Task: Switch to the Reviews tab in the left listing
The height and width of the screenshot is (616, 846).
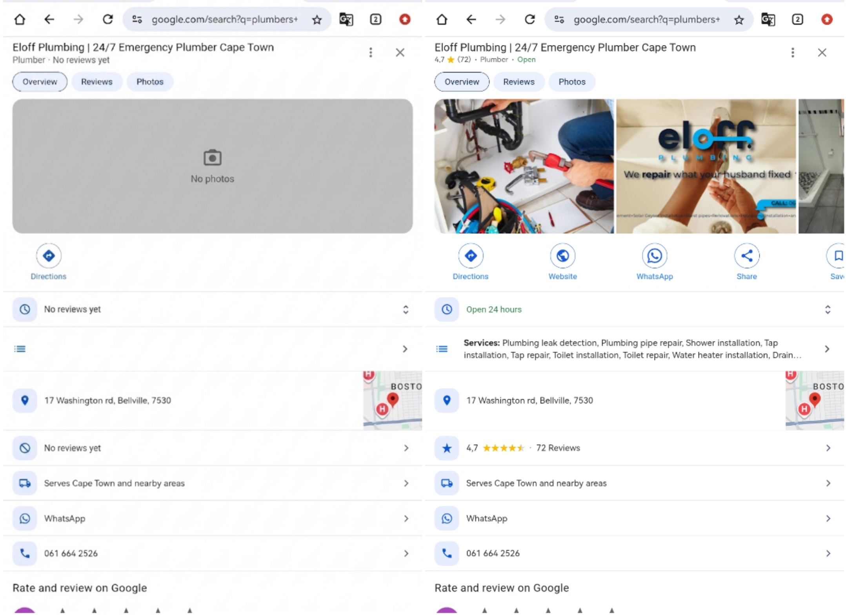Action: tap(97, 82)
